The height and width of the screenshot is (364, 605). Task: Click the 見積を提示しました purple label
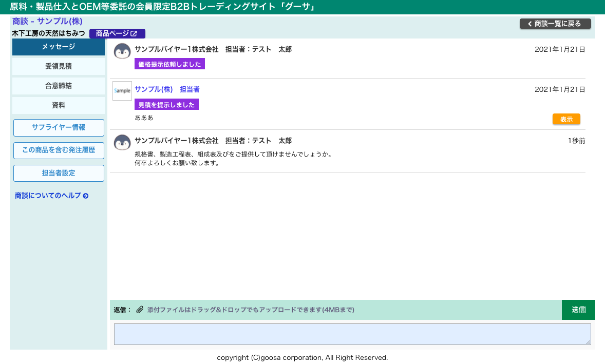(166, 105)
